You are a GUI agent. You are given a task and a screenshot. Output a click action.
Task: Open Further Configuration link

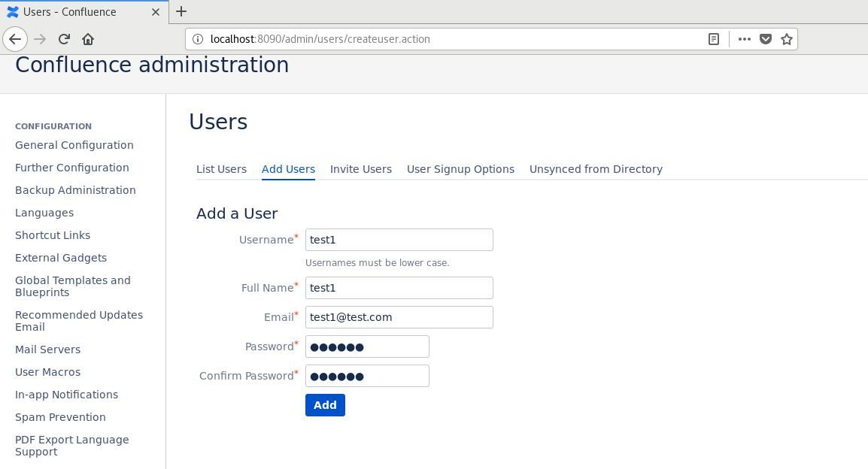point(72,168)
